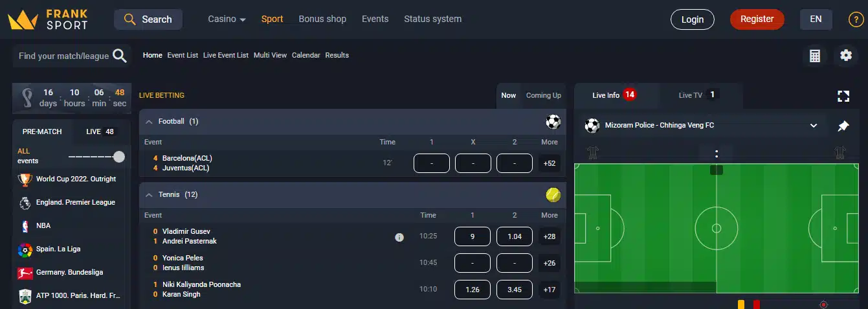
Task: Show info for Gusev vs Pasternak match
Action: click(399, 237)
